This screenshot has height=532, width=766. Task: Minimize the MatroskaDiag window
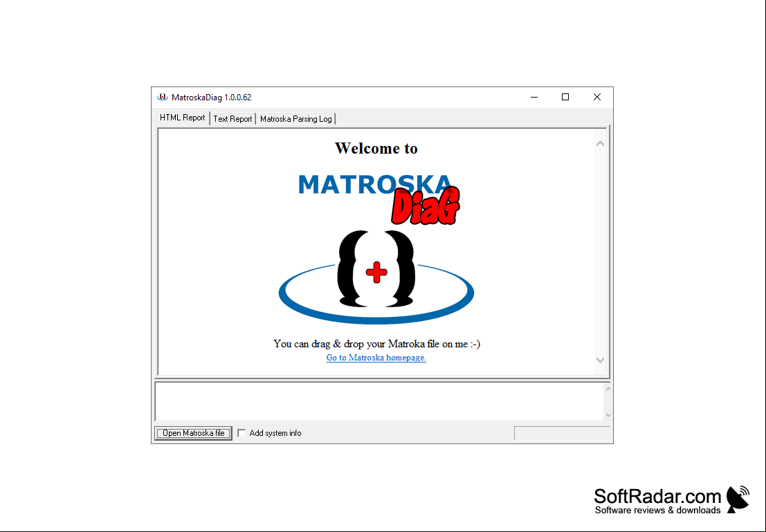pos(534,98)
